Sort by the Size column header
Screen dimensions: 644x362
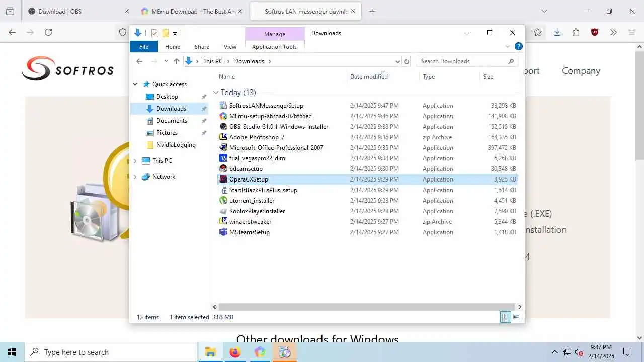(488, 77)
